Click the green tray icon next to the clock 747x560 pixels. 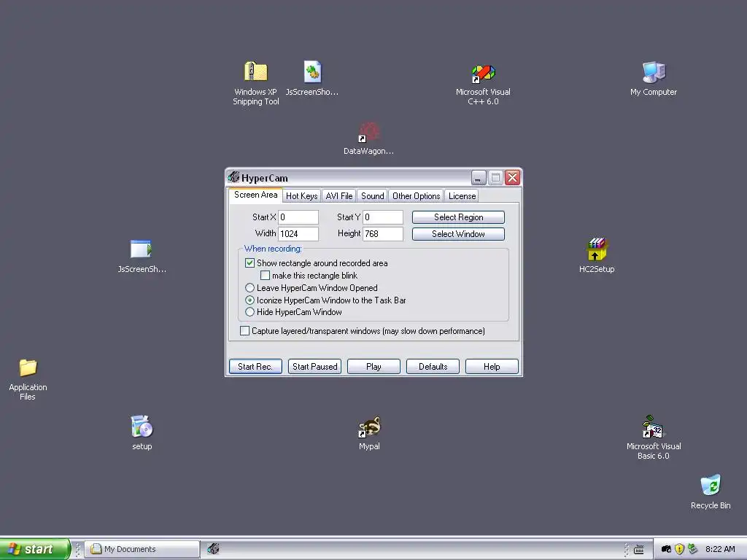[x=693, y=549]
